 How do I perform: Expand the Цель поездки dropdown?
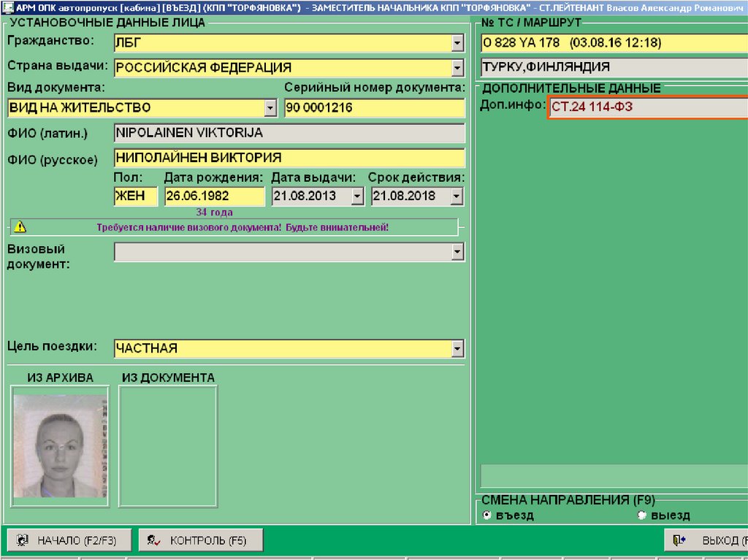[x=457, y=348]
